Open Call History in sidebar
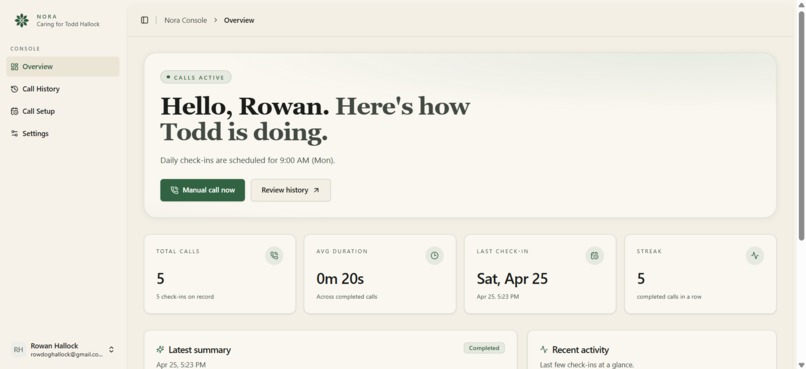 [63, 89]
